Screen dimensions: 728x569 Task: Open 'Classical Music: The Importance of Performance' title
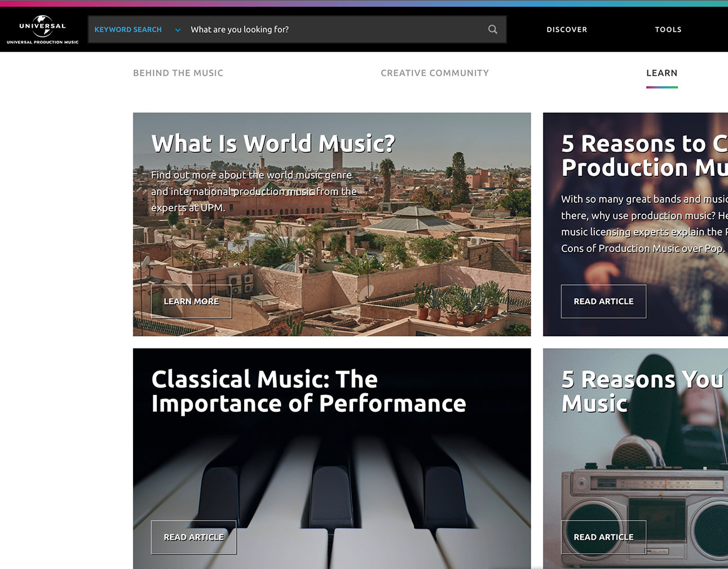point(308,391)
